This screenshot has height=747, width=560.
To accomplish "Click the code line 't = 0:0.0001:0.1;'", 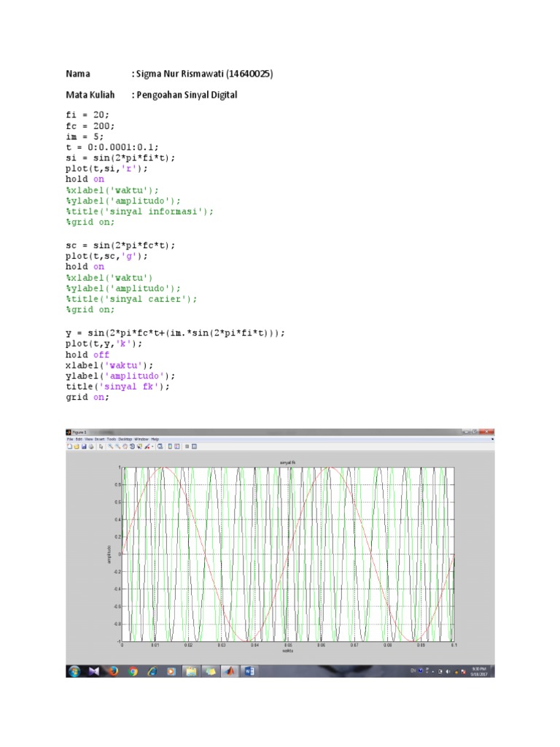I will 112,147.
